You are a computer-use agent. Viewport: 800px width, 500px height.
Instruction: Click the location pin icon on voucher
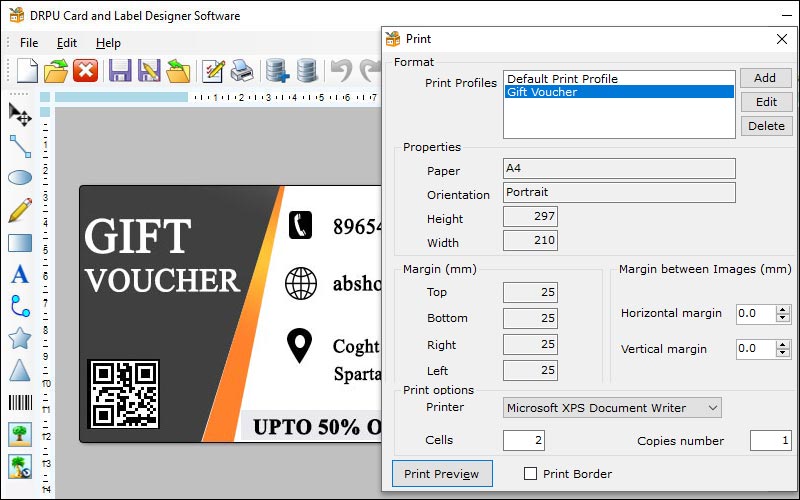[299, 345]
